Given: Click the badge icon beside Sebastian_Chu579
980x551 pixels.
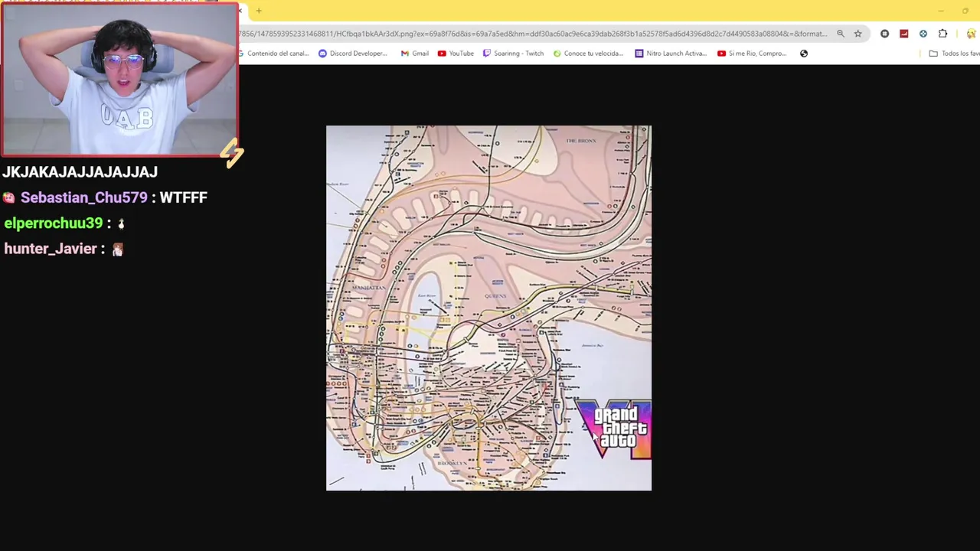Looking at the screenshot, I should [8, 197].
